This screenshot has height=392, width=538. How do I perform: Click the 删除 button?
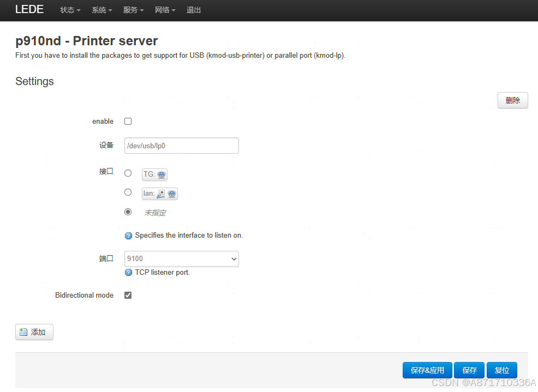point(512,100)
